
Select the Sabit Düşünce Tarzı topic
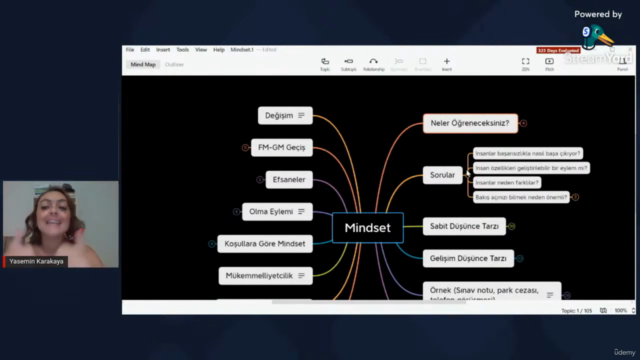click(x=464, y=226)
